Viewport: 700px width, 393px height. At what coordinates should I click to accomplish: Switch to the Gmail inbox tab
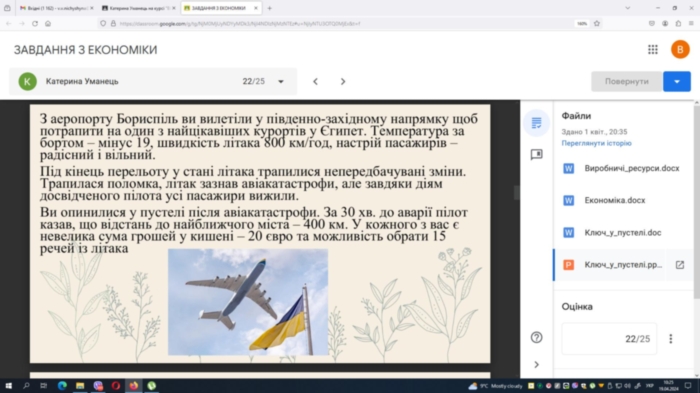click(x=55, y=8)
